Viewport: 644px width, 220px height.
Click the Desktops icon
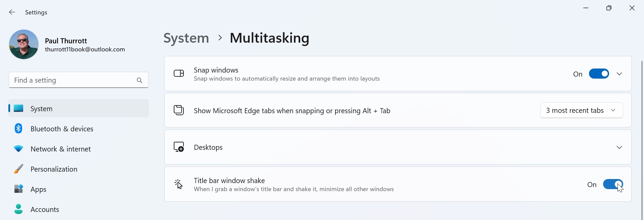[x=179, y=147]
